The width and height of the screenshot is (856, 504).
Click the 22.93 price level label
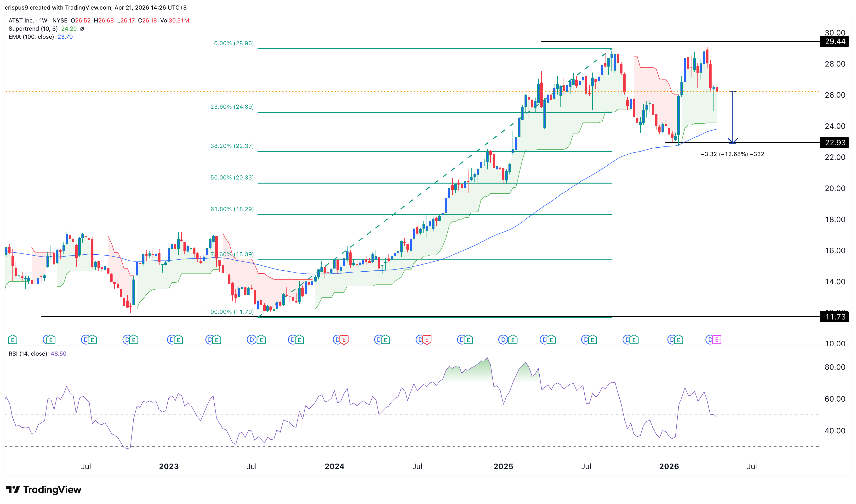pyautogui.click(x=835, y=143)
